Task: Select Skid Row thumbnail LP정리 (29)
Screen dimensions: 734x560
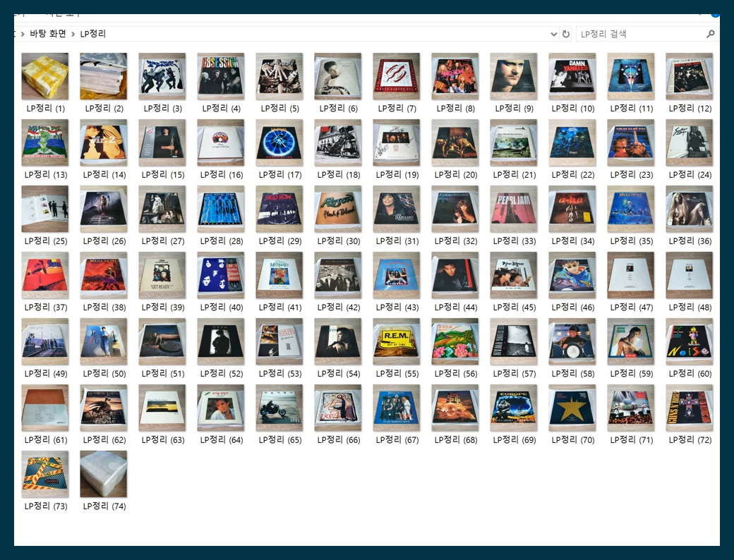Action: pos(279,209)
